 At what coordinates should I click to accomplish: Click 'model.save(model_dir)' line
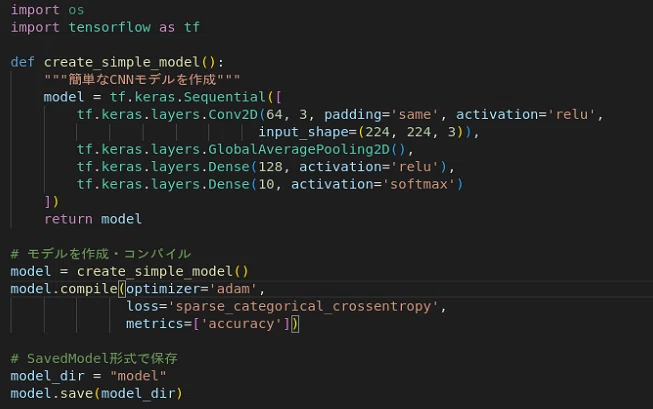pos(97,393)
